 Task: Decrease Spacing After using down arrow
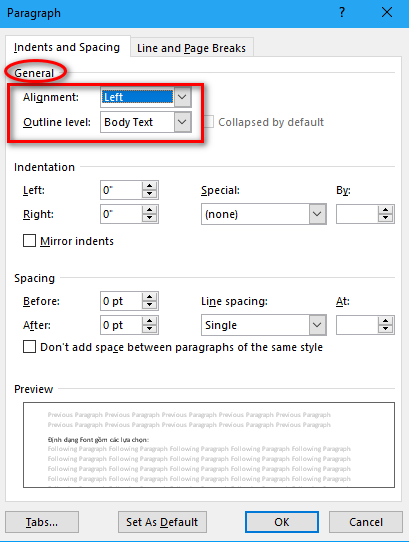click(149, 329)
